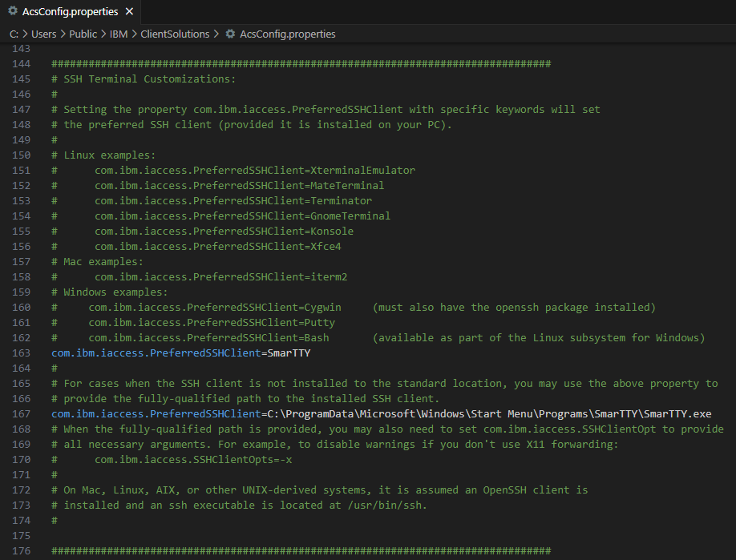Click SmarTTY.exe at the end of line 167
The width and height of the screenshot is (736, 560).
[x=677, y=413]
